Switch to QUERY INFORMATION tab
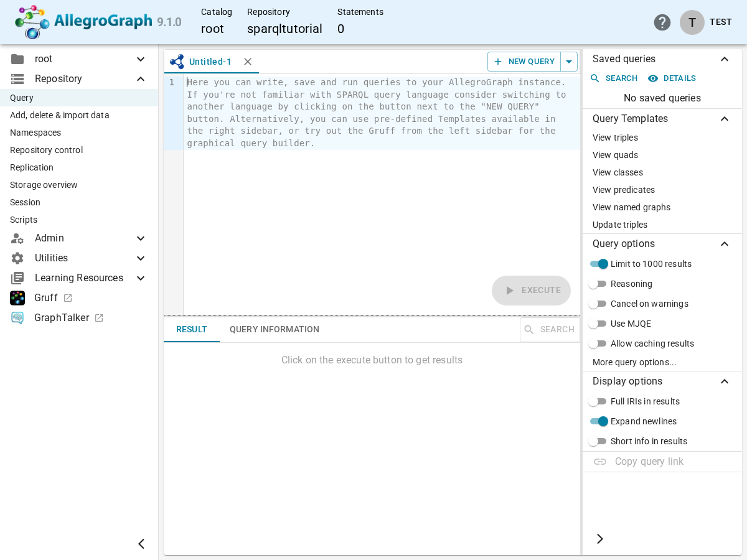Image resolution: width=747 pixels, height=560 pixels. (275, 329)
